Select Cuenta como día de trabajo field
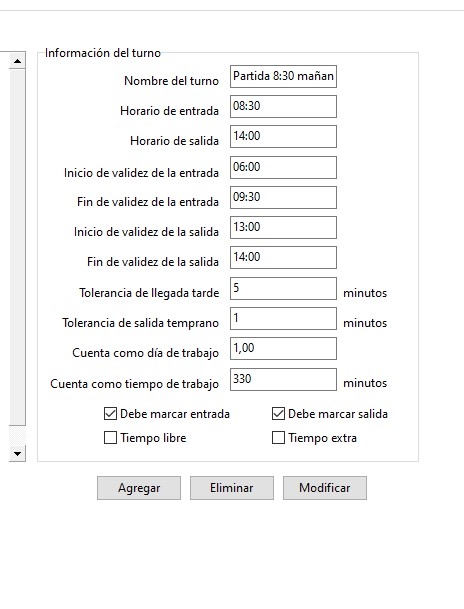 [283, 348]
